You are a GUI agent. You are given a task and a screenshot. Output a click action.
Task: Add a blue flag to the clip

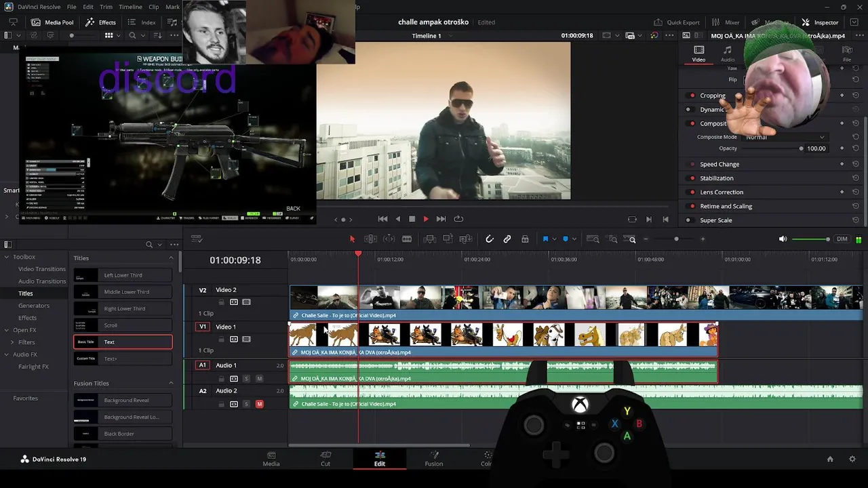pos(545,239)
